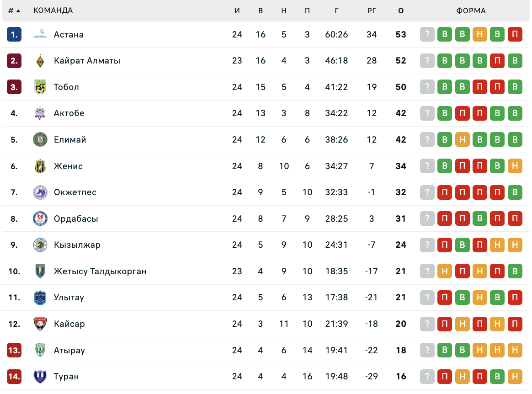The height and width of the screenshot is (394, 532).
Task: Click the Kairat Almaty club crest
Action: coord(40,61)
